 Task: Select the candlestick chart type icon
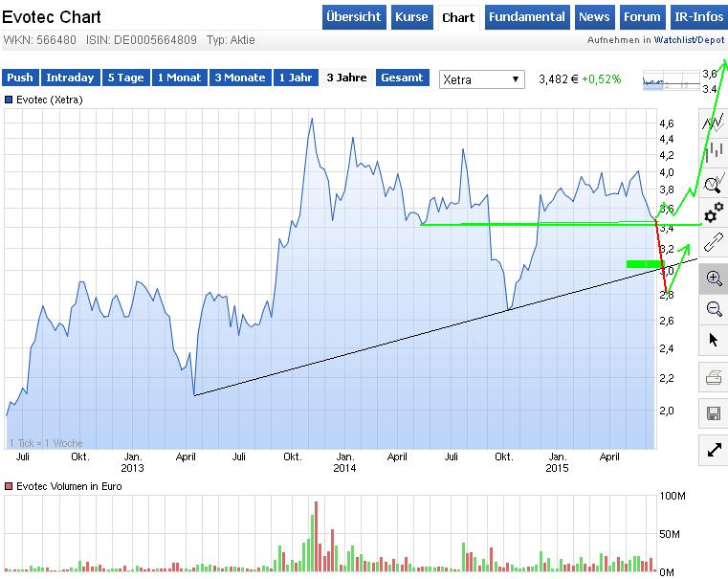coord(713,152)
